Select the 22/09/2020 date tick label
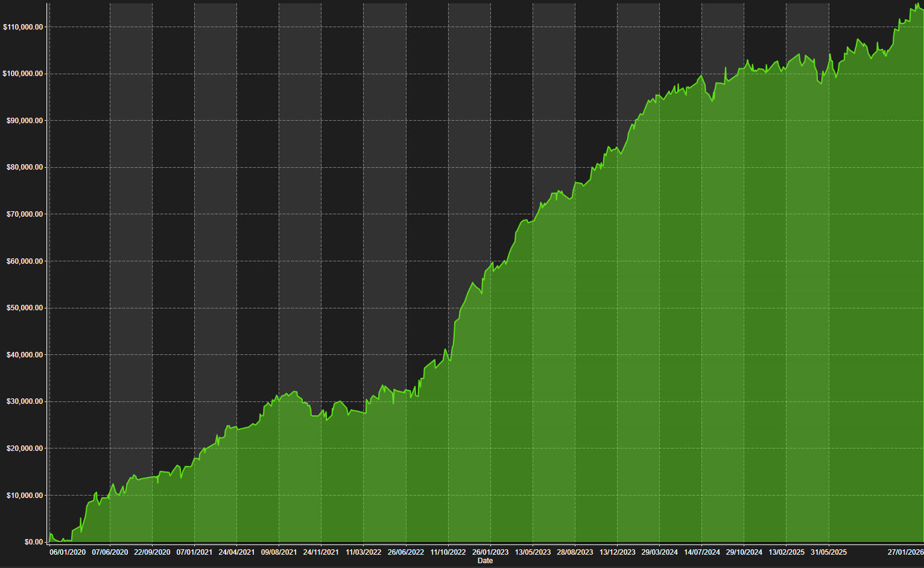The width and height of the screenshot is (924, 568). point(152,552)
